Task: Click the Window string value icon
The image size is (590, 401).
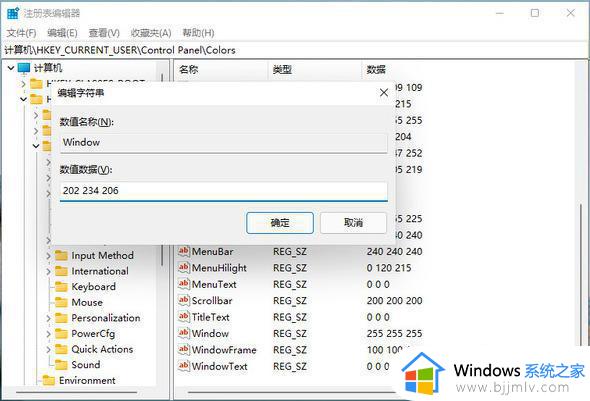Action: [x=184, y=333]
